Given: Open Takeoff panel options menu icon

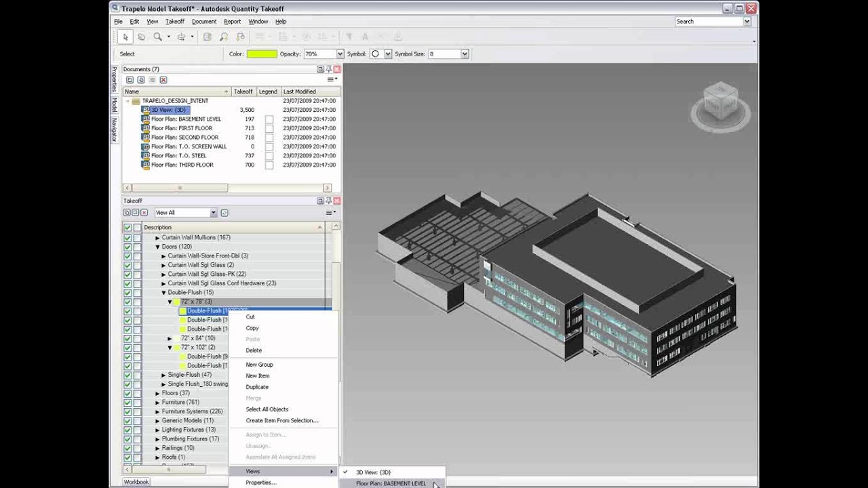Looking at the screenshot, I should [x=332, y=213].
